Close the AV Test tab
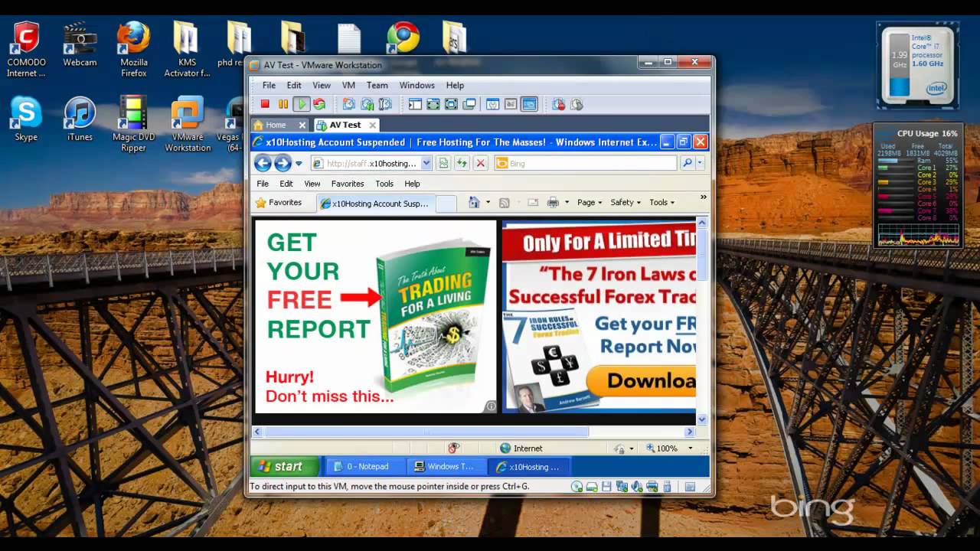This screenshot has width=980, height=551. pos(373,125)
